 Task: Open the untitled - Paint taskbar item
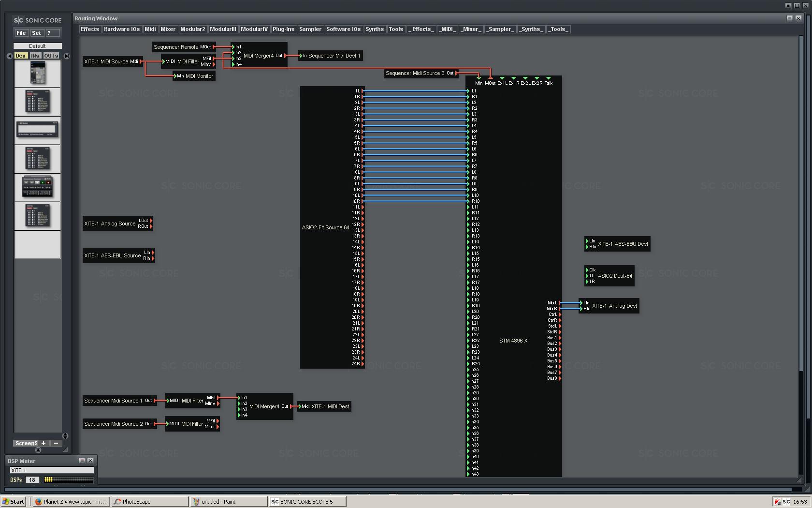228,502
